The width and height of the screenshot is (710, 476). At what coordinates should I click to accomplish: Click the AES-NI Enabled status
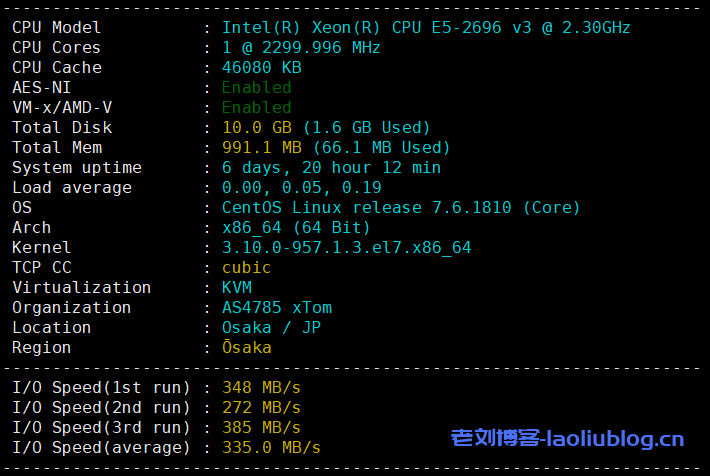coord(256,87)
